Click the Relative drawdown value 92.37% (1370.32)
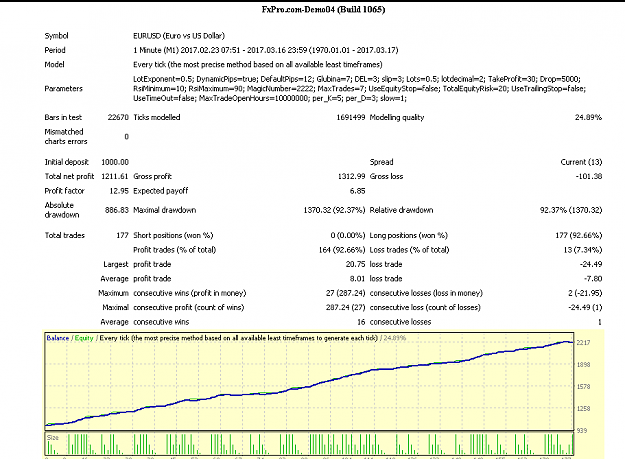This screenshot has height=459, width=625. [x=571, y=210]
